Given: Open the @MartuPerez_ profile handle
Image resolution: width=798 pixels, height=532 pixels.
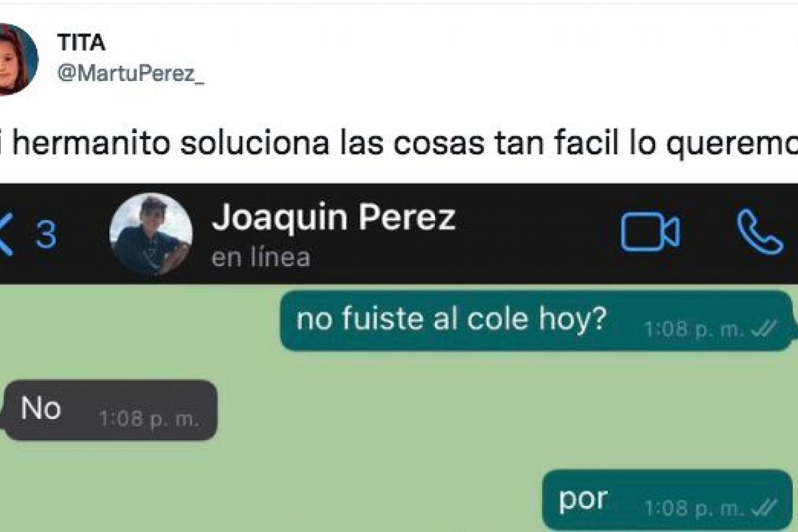Looking at the screenshot, I should click(131, 74).
